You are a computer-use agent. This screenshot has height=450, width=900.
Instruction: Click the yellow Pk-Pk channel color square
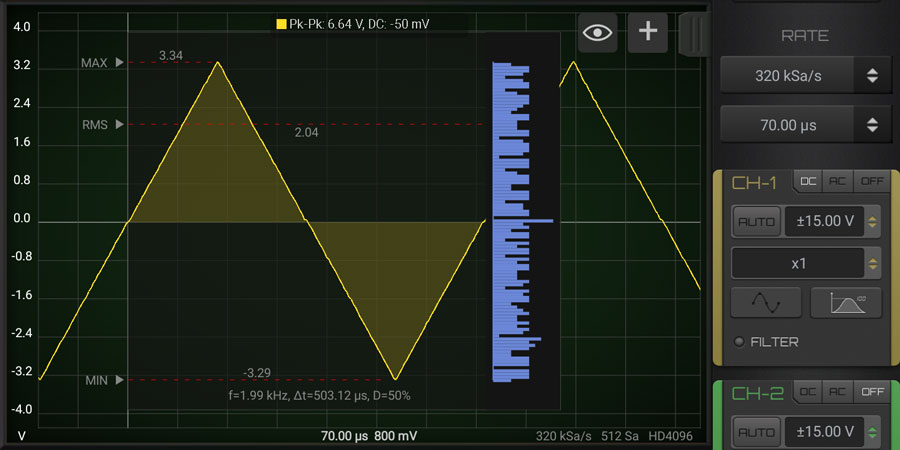coord(281,22)
